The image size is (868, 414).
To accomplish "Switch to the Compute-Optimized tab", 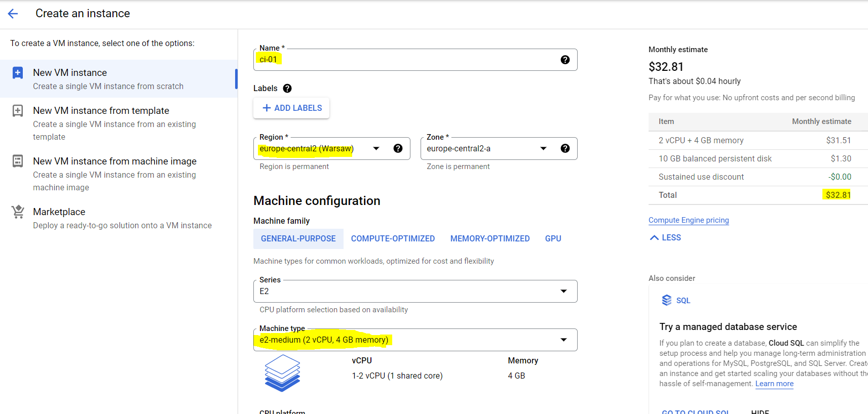I will 393,238.
